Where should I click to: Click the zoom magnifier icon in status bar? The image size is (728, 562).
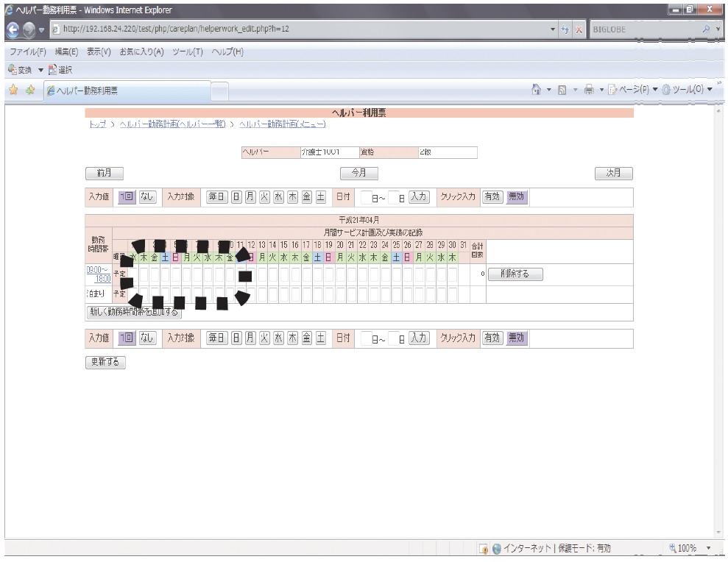(x=672, y=548)
